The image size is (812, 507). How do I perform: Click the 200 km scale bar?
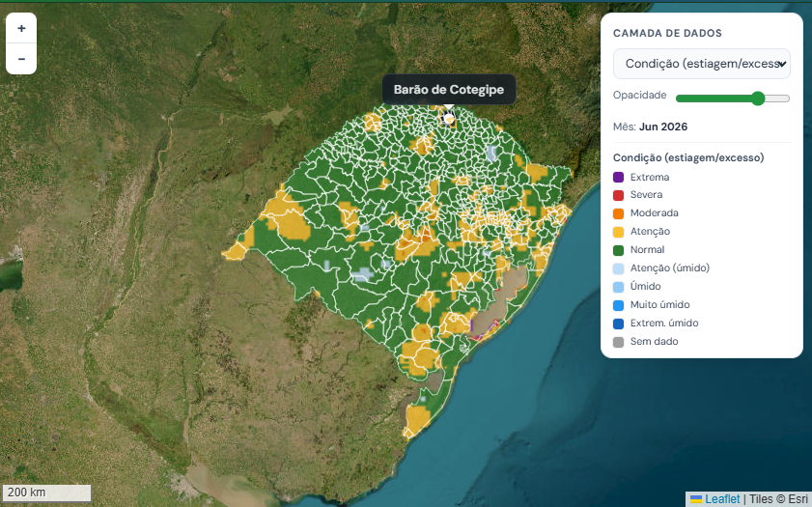[46, 493]
